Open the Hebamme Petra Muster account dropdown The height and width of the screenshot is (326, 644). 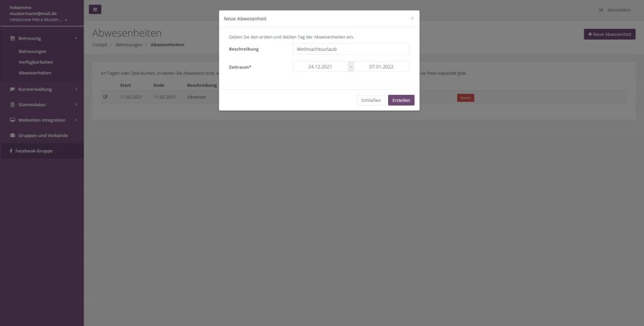pos(38,19)
